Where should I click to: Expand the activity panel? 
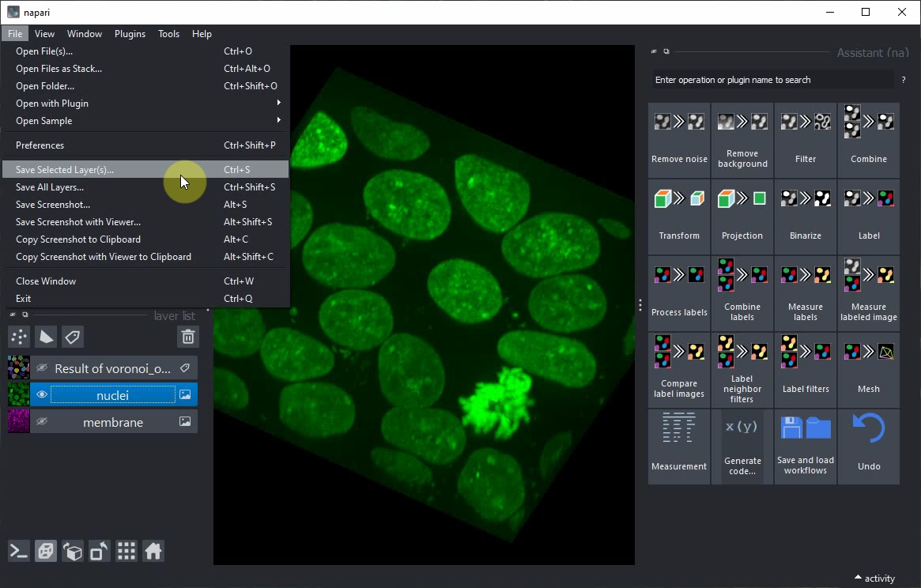[874, 579]
